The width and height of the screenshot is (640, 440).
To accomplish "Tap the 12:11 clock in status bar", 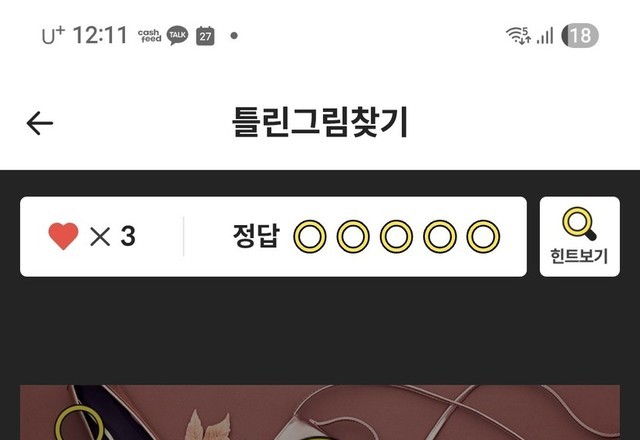I will 100,35.
